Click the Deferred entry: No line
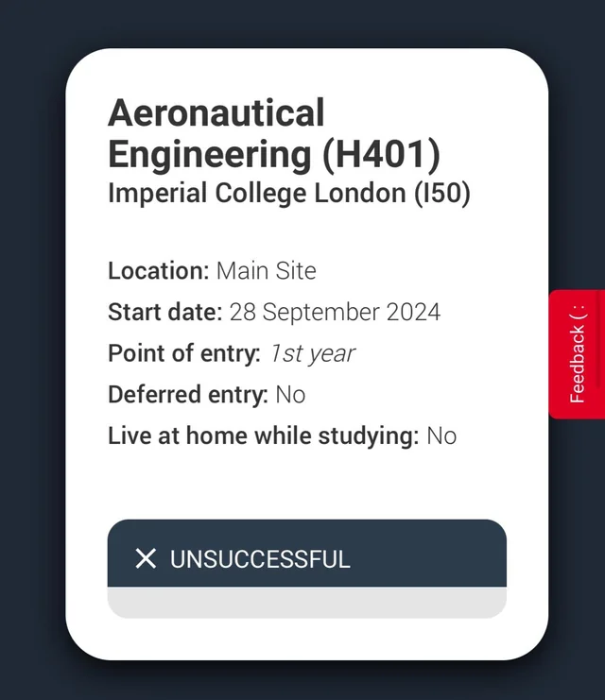The width and height of the screenshot is (605, 700). pyautogui.click(x=206, y=395)
